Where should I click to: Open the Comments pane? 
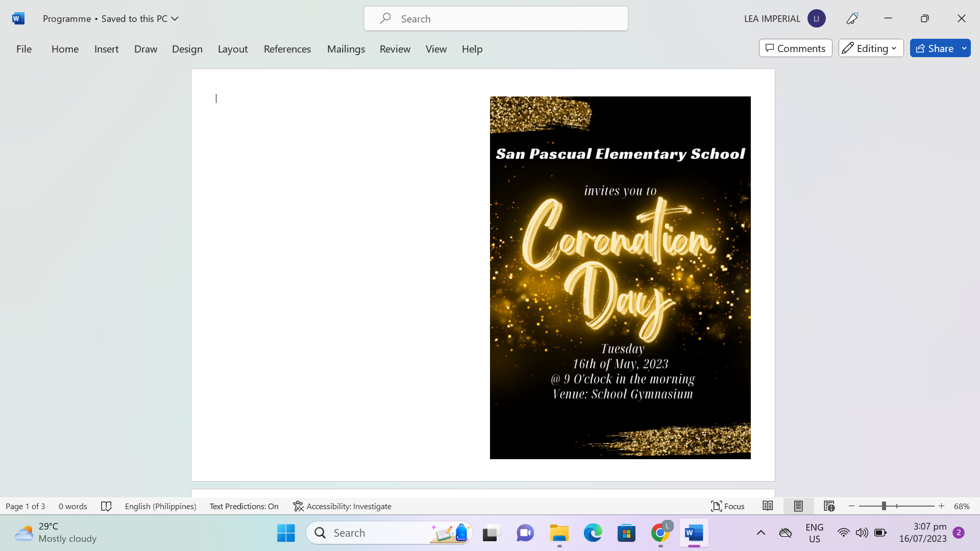click(x=795, y=48)
